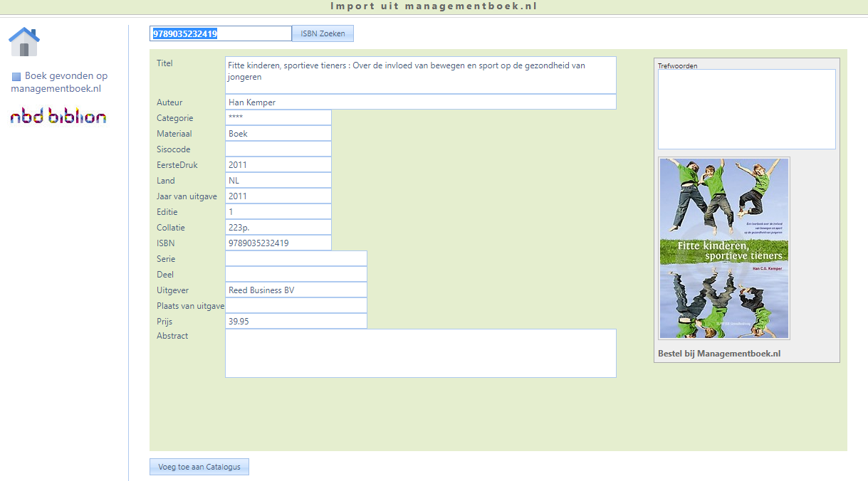The image size is (868, 481).
Task: Select the empty Serie field
Action: [x=296, y=259]
